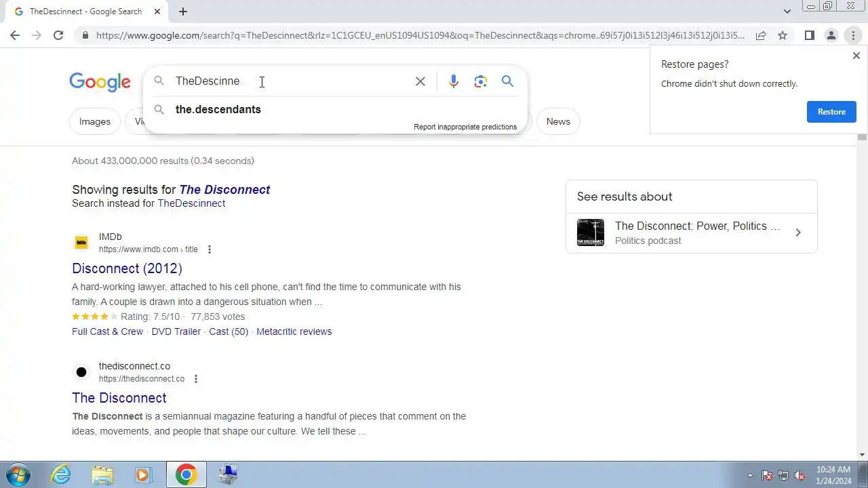This screenshot has width=868, height=488.
Task: Open Chrome three-dot menu
Action: tap(853, 35)
